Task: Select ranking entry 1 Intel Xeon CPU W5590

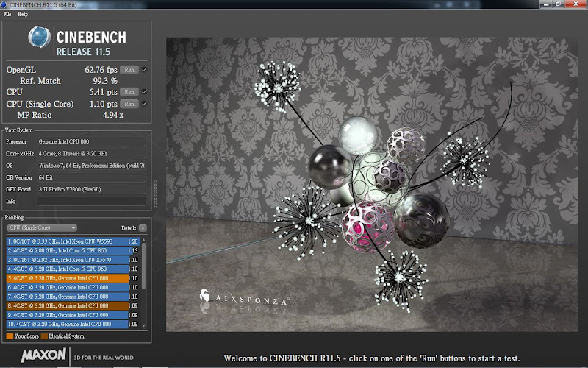Action: point(73,241)
